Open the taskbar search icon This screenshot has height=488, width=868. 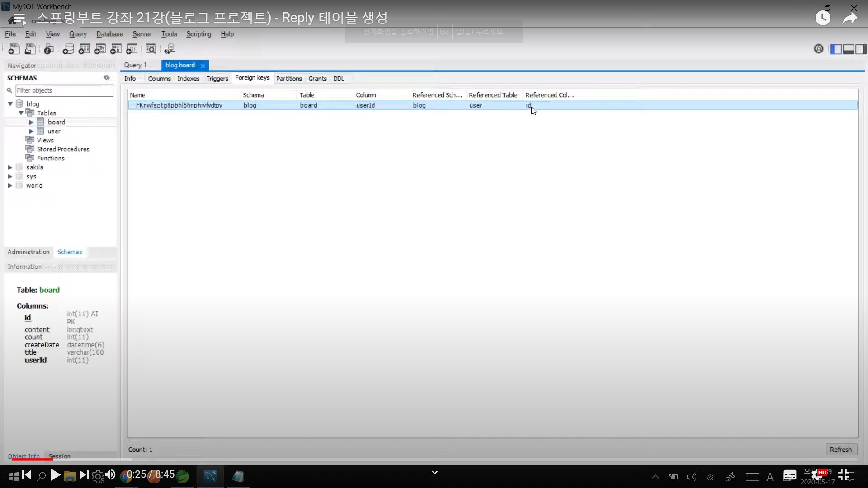[x=41, y=476]
